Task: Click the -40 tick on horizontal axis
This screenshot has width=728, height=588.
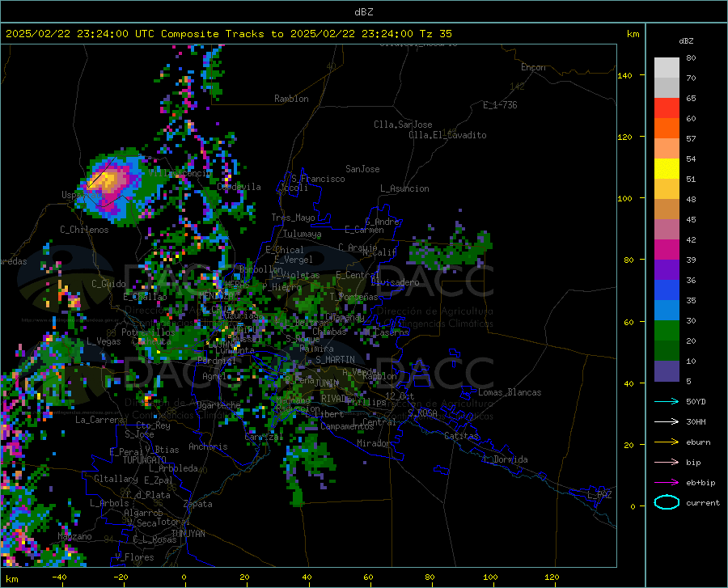Action: tap(59, 577)
